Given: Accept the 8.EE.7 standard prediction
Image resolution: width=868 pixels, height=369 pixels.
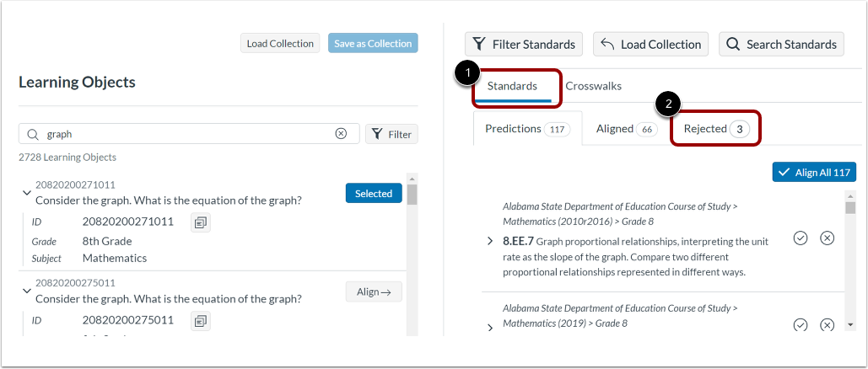Looking at the screenshot, I should [801, 238].
